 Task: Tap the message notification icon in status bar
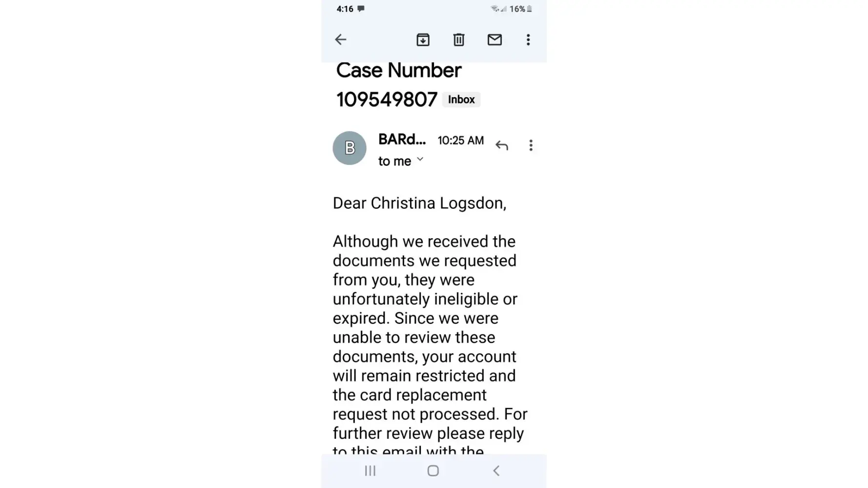[361, 9]
